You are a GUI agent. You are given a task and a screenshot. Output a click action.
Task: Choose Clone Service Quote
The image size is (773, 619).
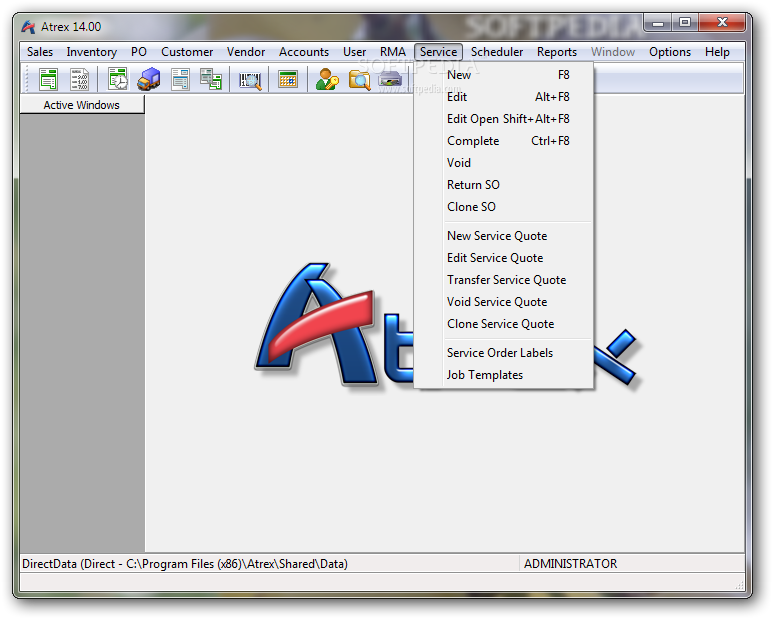[504, 324]
